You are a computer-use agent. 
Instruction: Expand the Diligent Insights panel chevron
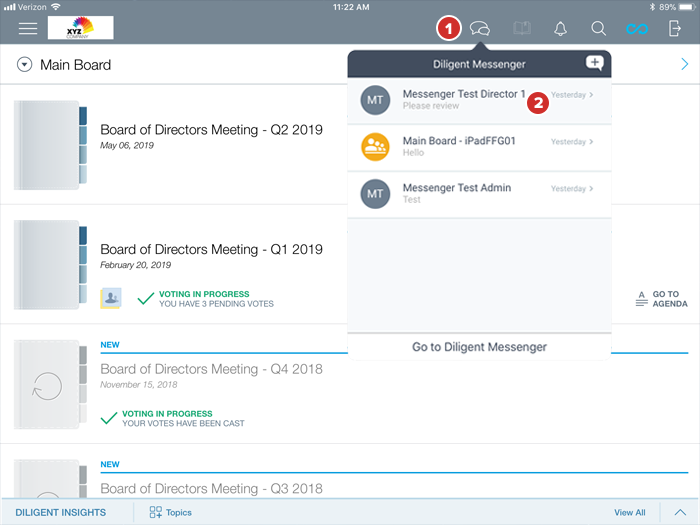click(679, 512)
